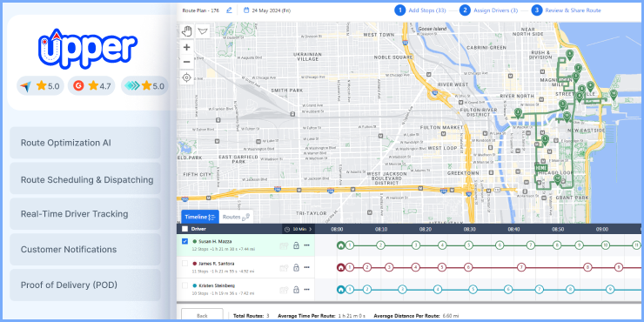Check the James R. Santora driver checkbox
This screenshot has width=644, height=322.
click(x=184, y=264)
